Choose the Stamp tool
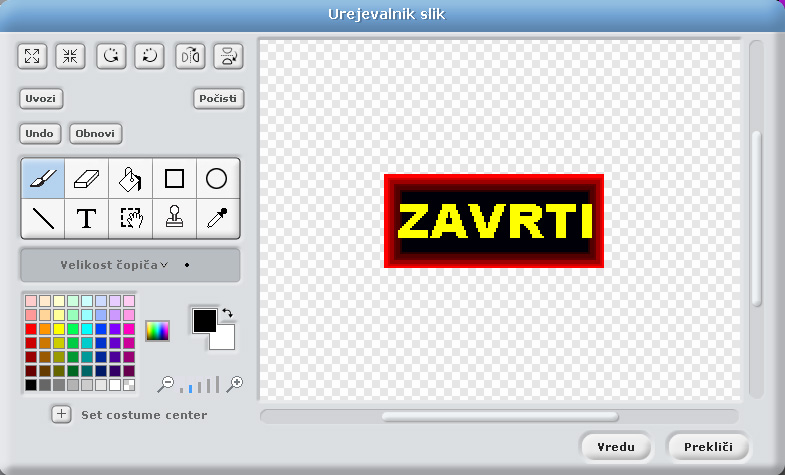785x475 pixels. 174,219
